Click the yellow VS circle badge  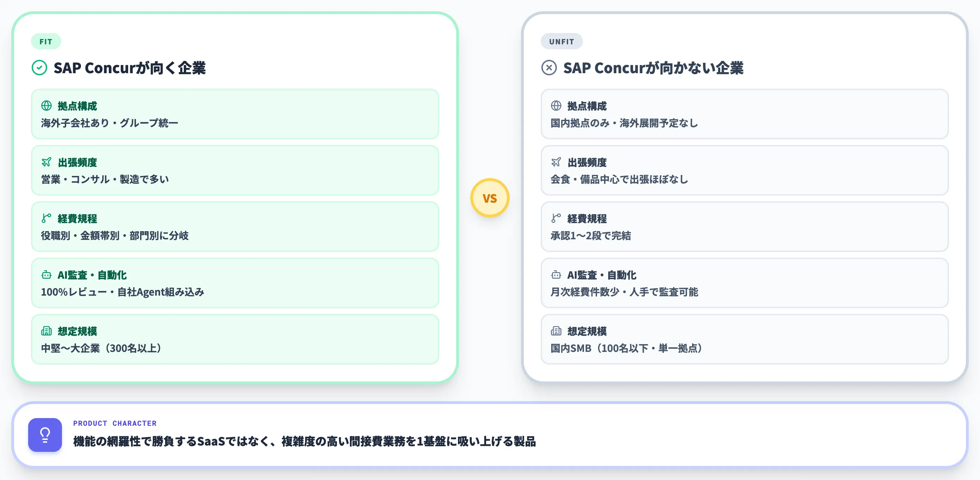490,198
